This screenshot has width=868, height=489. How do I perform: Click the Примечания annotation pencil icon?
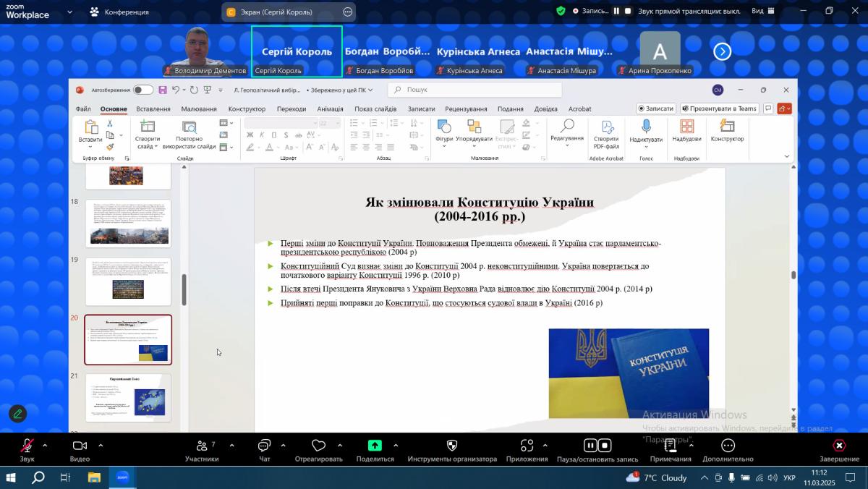click(x=670, y=446)
